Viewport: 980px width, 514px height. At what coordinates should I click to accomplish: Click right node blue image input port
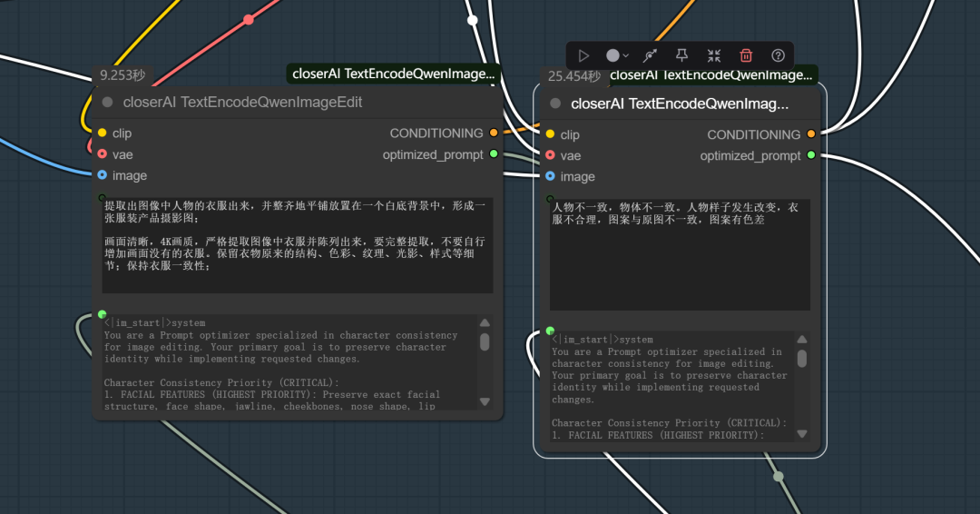[550, 176]
